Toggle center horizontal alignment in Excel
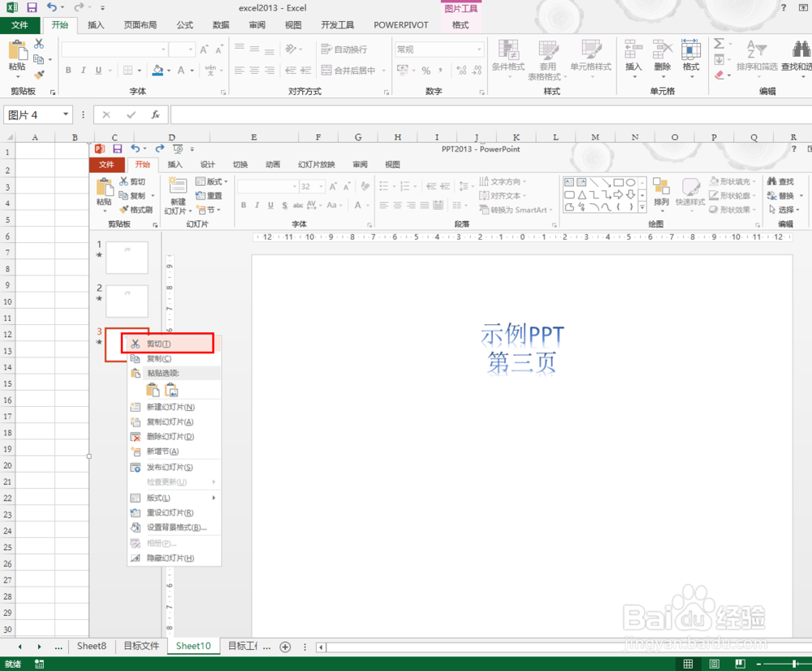The image size is (812, 671). pyautogui.click(x=254, y=70)
